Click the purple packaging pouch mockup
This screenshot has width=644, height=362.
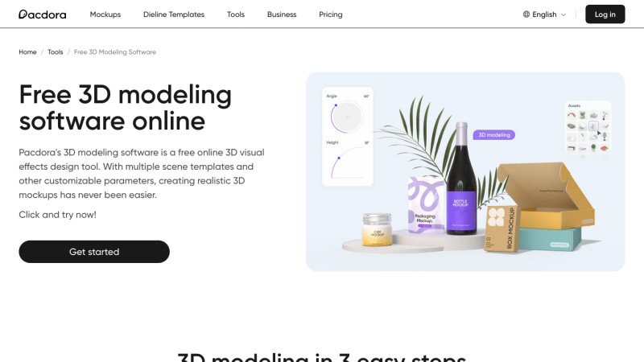pyautogui.click(x=426, y=205)
